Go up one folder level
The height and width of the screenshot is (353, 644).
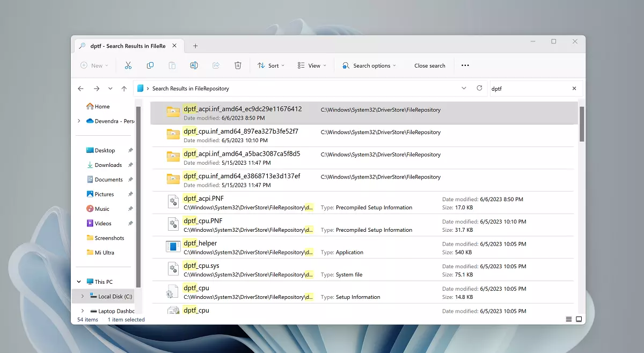pyautogui.click(x=124, y=89)
